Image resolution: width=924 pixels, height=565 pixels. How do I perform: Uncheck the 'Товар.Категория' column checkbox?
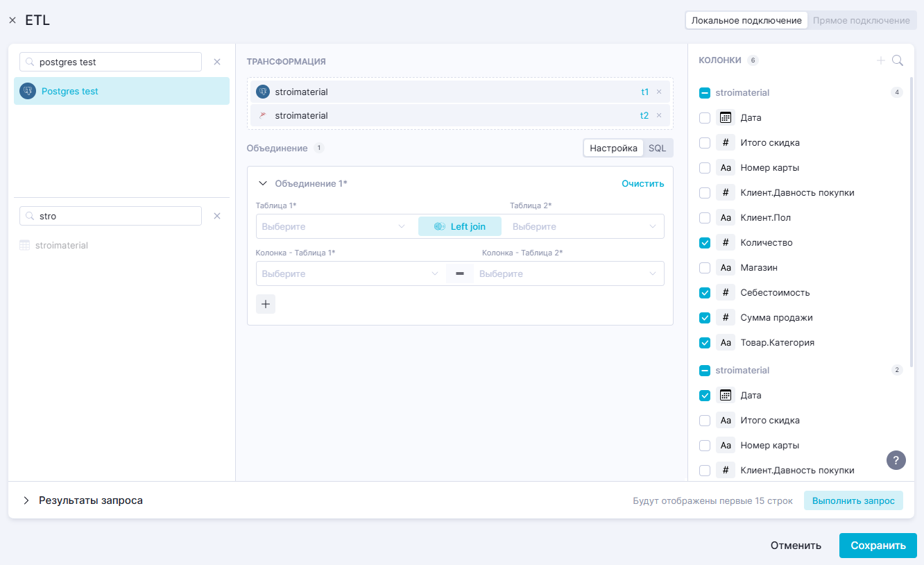705,343
